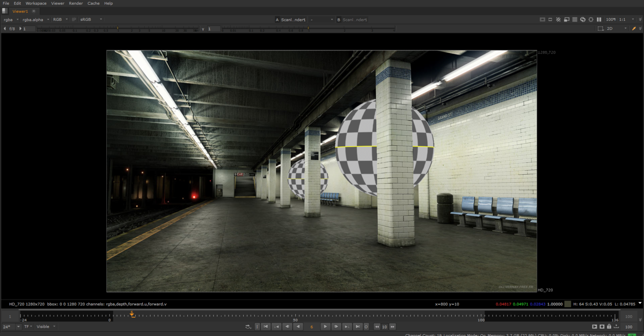Click the orange pencil lock-camera icon
Viewport: 644px width, 336px height.
point(634,28)
